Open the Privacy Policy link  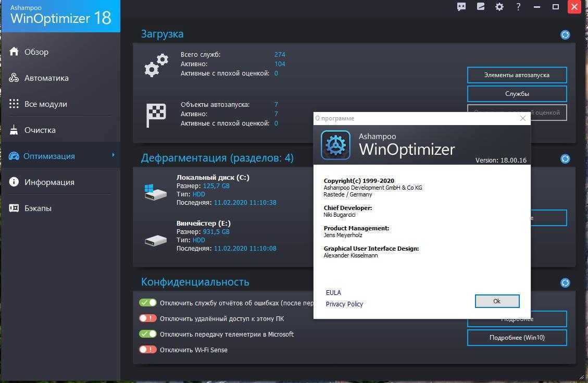tap(344, 304)
